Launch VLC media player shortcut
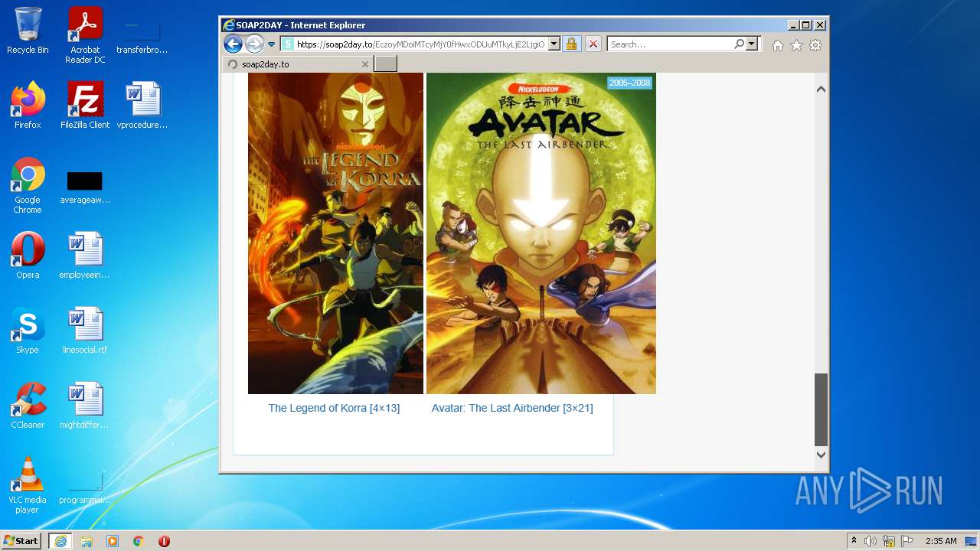Screen dimensions: 980x551 [28, 485]
